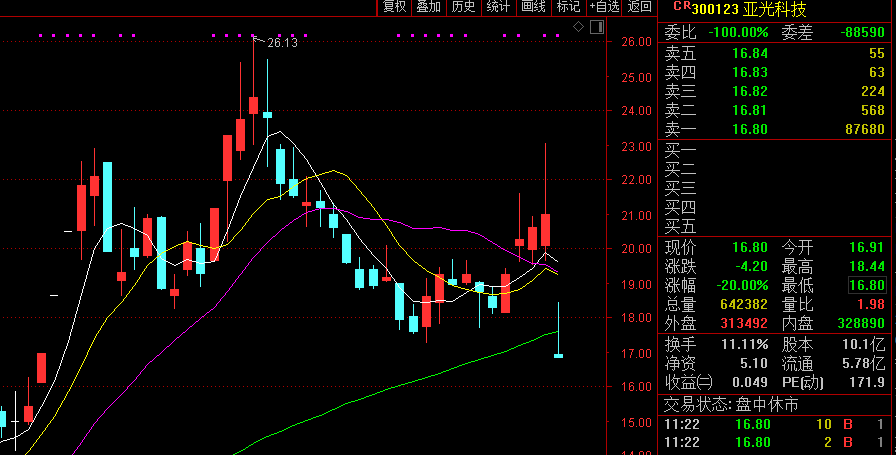Click 内盘 value 328890
Image resolution: width=896 pixels, height=455 pixels.
(861, 323)
